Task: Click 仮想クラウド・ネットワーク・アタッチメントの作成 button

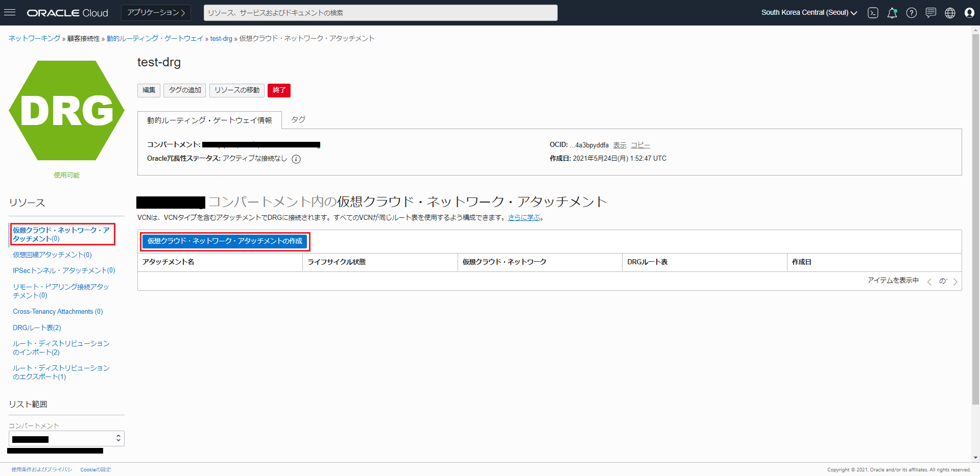Action: (x=225, y=241)
